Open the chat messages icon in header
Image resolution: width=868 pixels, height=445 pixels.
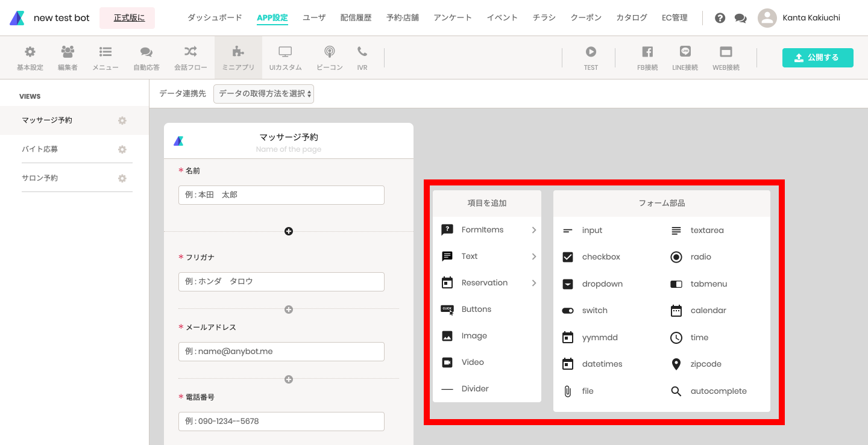tap(740, 18)
